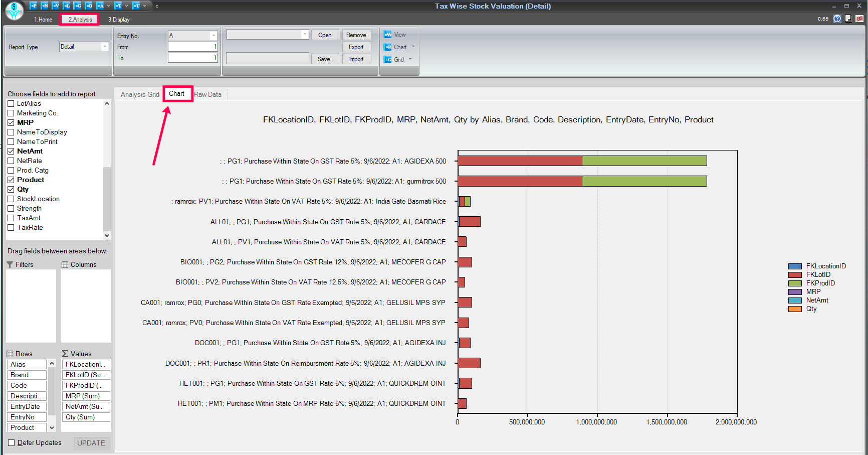Click the 'G' quick access icon

[x=78, y=6]
